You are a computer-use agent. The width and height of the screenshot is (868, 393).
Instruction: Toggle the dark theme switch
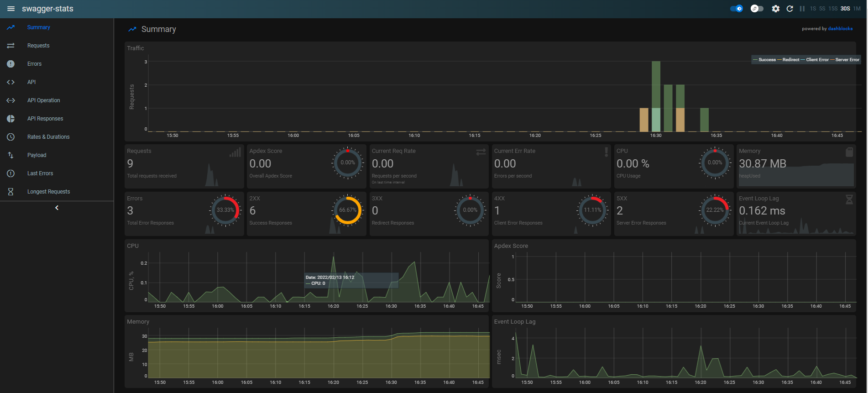click(x=737, y=9)
